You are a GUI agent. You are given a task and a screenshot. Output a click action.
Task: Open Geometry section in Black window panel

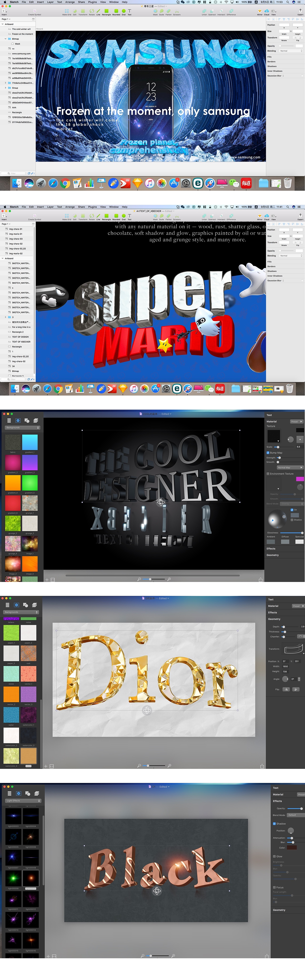[279, 910]
